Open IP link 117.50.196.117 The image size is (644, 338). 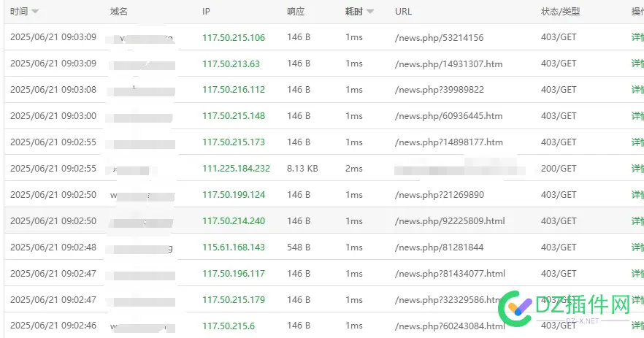point(234,274)
